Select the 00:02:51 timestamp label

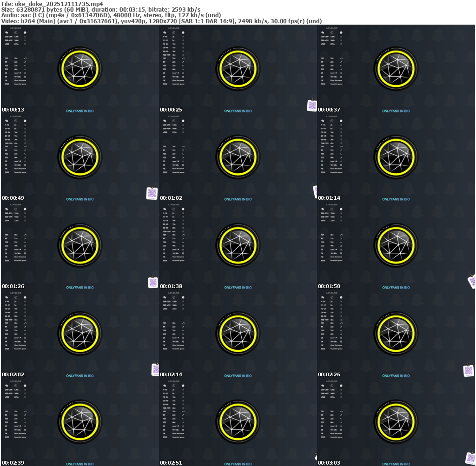click(171, 463)
